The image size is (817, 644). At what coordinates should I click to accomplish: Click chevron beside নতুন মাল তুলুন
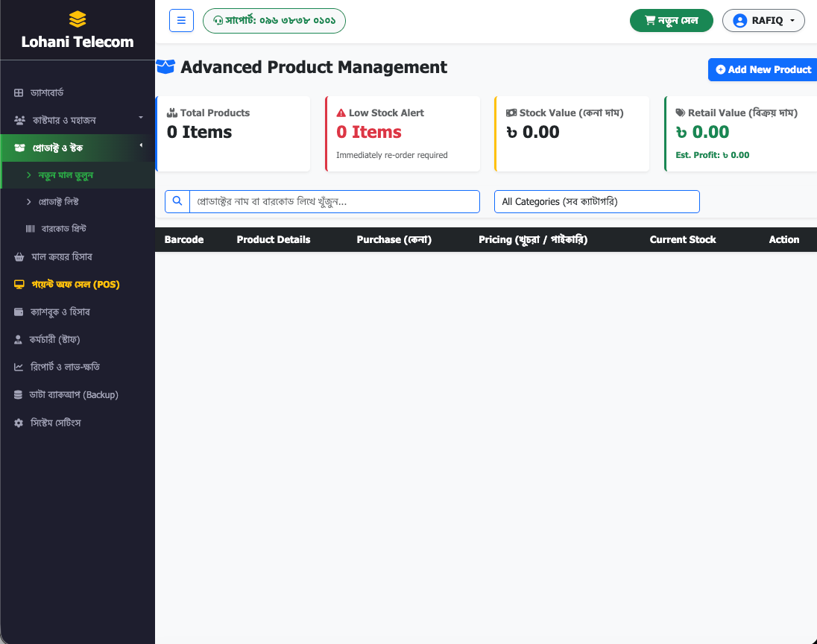[x=28, y=175]
